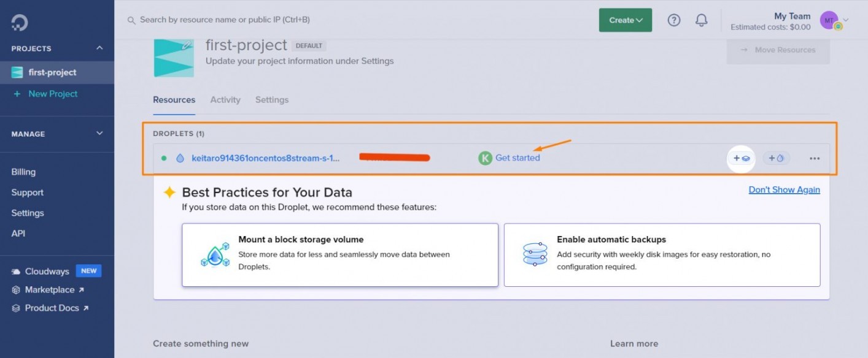Click the Best Practices for Your Data heading

267,192
